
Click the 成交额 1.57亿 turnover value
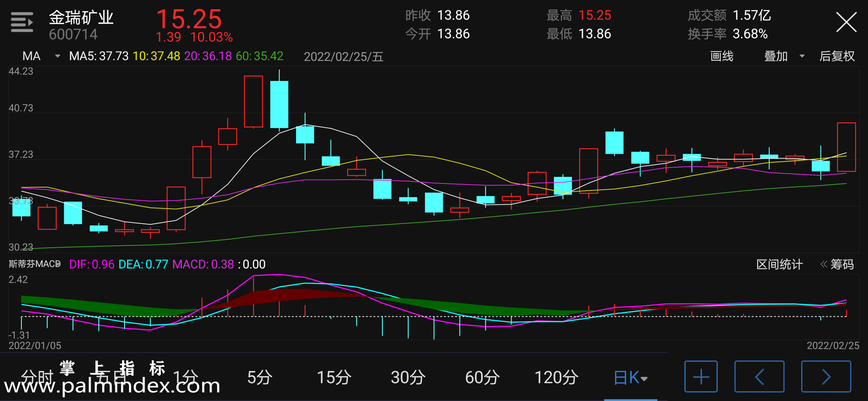click(x=729, y=15)
